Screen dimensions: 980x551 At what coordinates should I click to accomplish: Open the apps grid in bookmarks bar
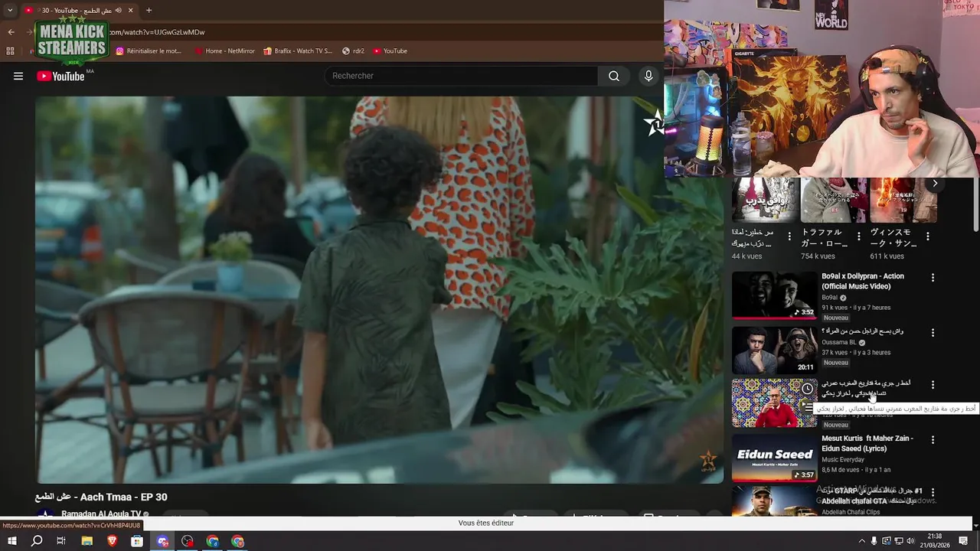pos(10,51)
